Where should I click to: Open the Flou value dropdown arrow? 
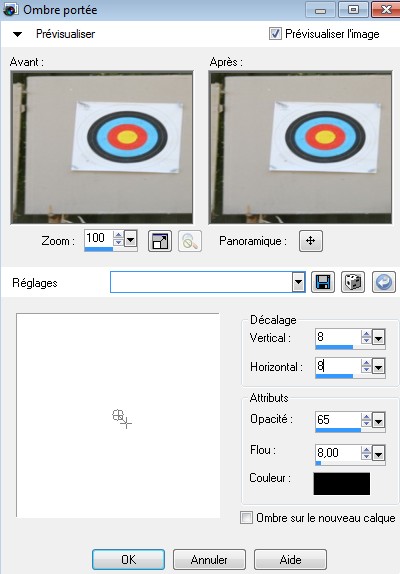point(378,454)
